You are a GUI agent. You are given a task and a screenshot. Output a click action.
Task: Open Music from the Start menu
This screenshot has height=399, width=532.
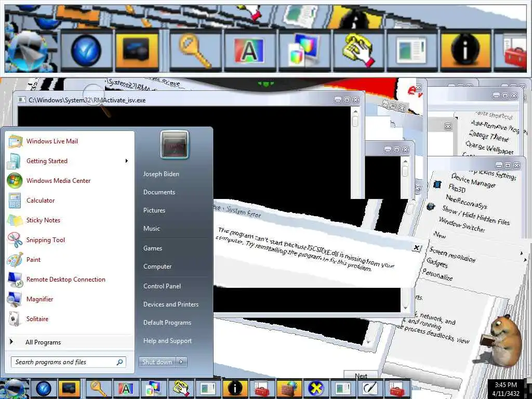tap(151, 229)
